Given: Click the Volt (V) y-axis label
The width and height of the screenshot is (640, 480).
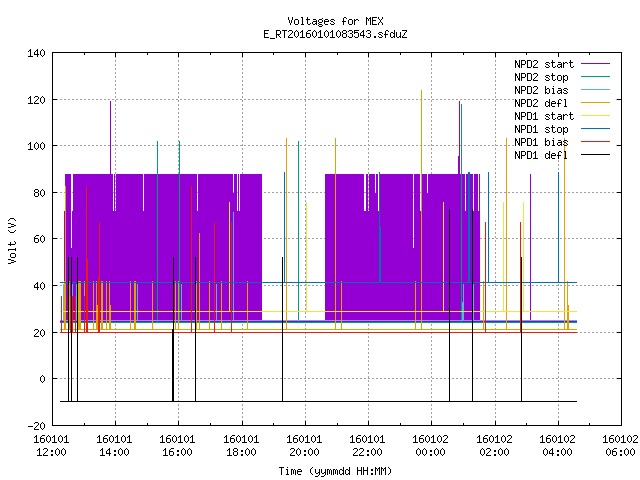Looking at the screenshot, I should 12,240.
